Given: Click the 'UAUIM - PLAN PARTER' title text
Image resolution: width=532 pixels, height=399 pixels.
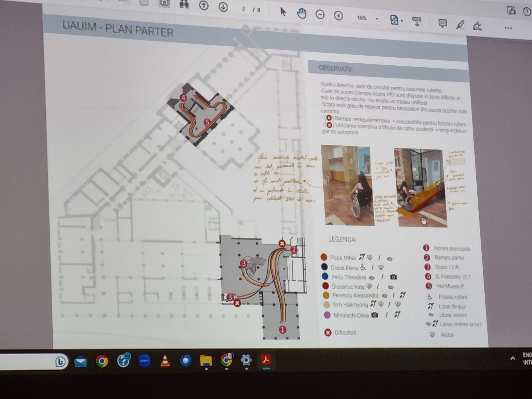Looking at the screenshot, I should 118,29.
